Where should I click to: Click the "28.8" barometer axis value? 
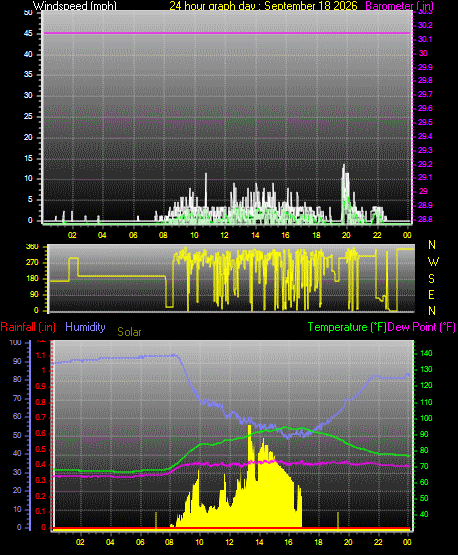425,219
